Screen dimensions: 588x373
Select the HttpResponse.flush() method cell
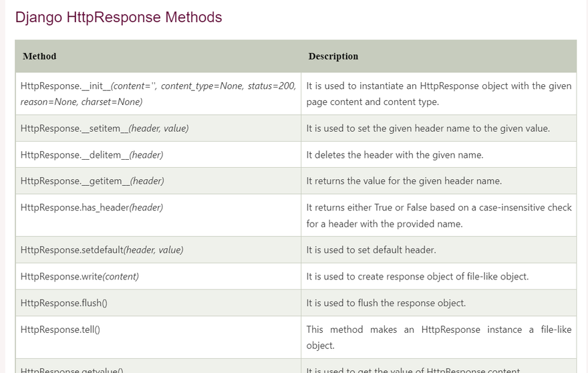pyautogui.click(x=64, y=303)
